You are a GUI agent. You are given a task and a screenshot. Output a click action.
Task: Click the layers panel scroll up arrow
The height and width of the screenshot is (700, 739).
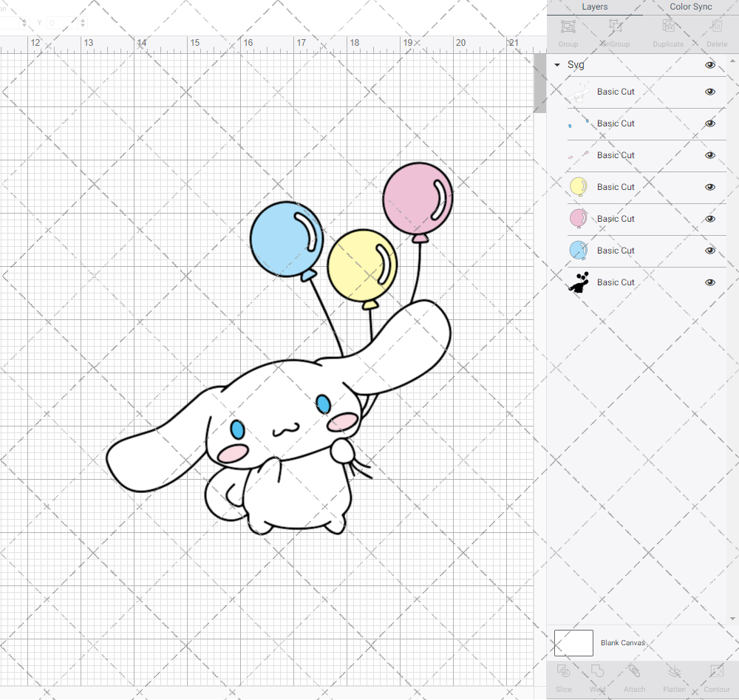pos(732,61)
